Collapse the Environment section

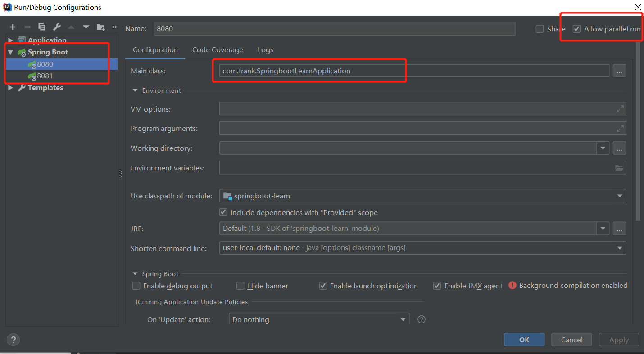coord(135,90)
